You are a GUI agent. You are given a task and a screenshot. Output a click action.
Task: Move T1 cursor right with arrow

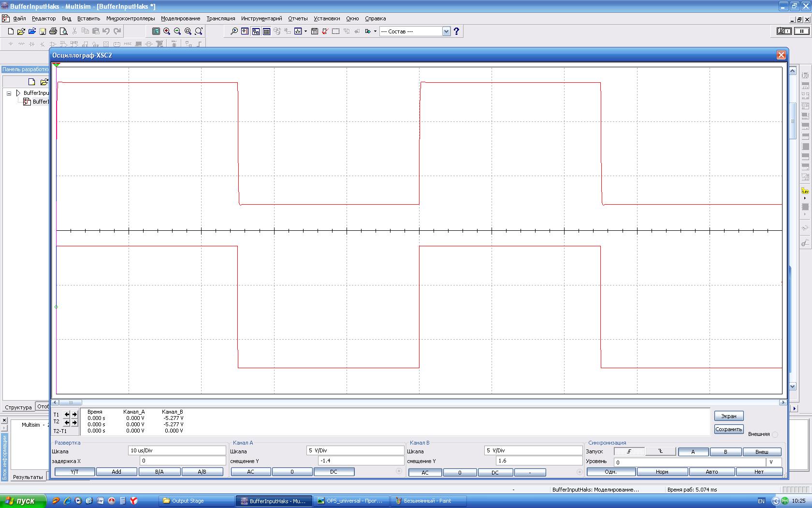pos(74,415)
